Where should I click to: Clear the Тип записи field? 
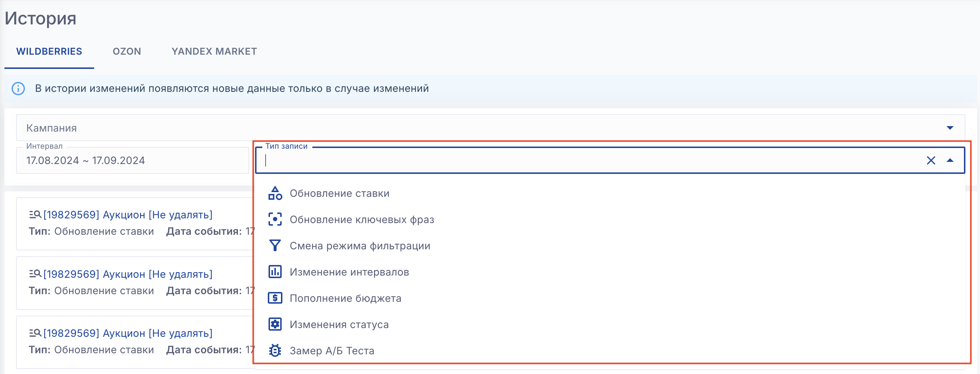click(930, 160)
